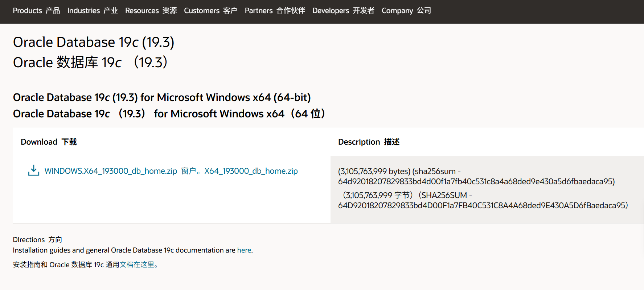Viewport: 644px width, 290px height.
Task: Click the 'Oracle 数据库 19c (19.3)' Chinese title
Action: 90,62
